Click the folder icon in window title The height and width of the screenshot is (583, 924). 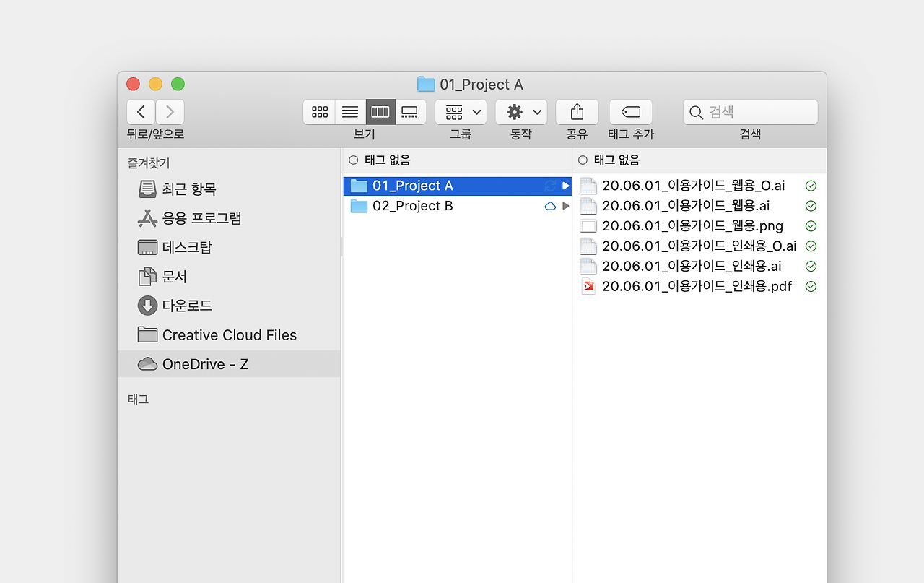tap(426, 85)
